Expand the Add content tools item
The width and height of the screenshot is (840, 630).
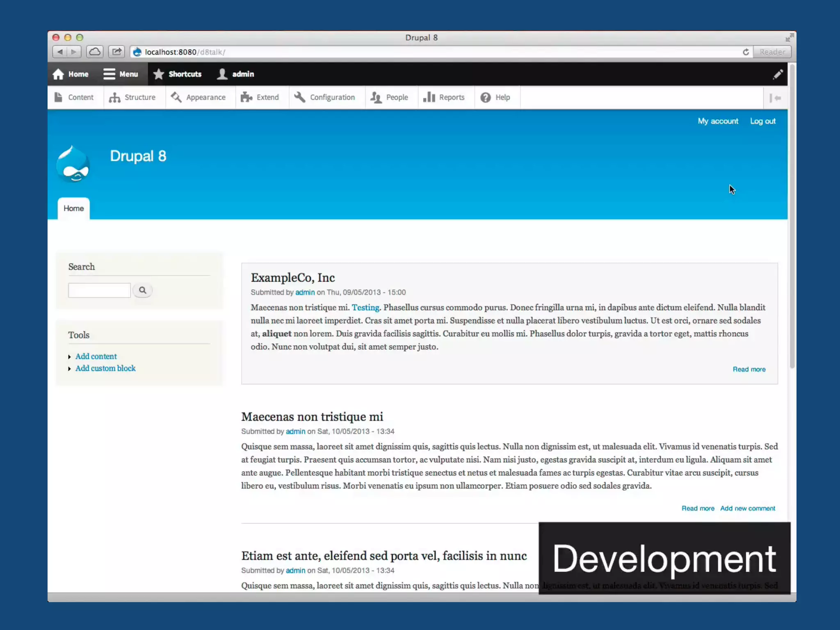tap(96, 356)
